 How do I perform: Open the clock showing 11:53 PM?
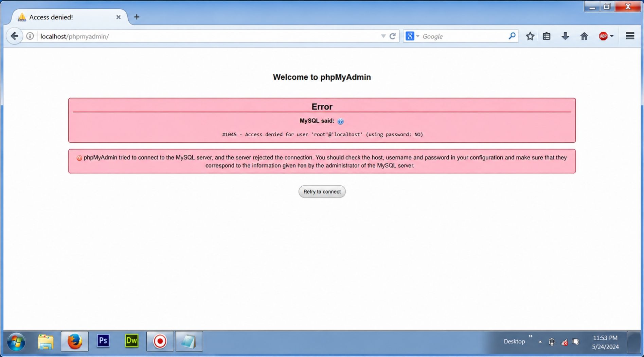(605, 342)
